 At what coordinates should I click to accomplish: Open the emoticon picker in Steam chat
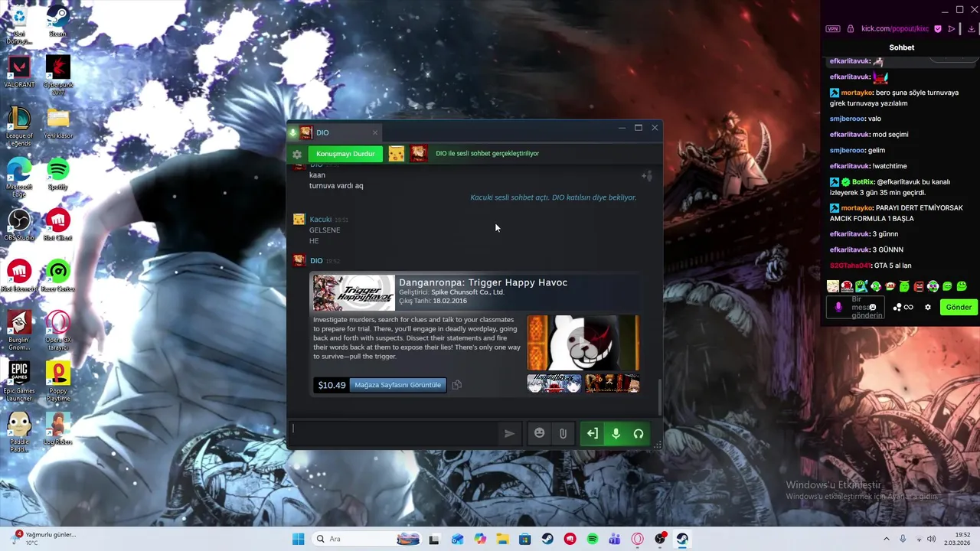(x=539, y=433)
